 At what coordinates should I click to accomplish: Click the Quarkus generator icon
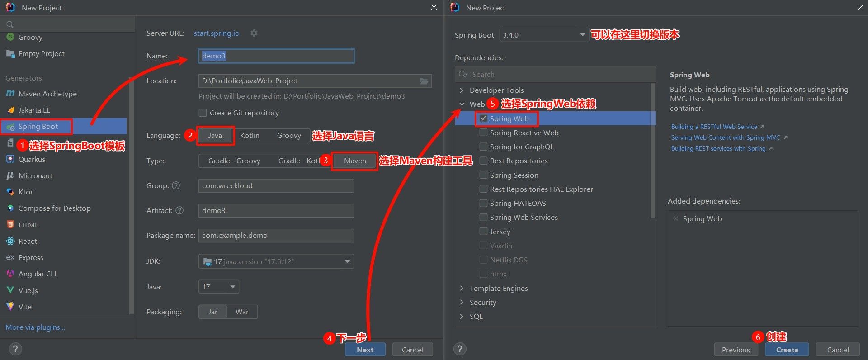click(10, 159)
